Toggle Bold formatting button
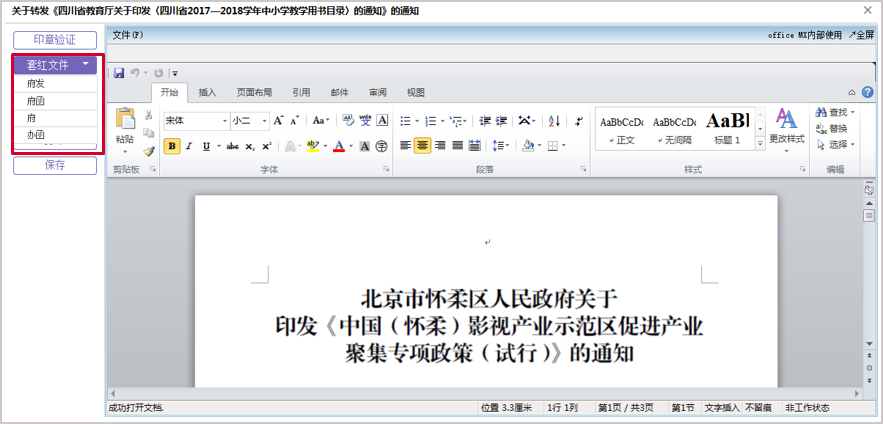 click(172, 146)
